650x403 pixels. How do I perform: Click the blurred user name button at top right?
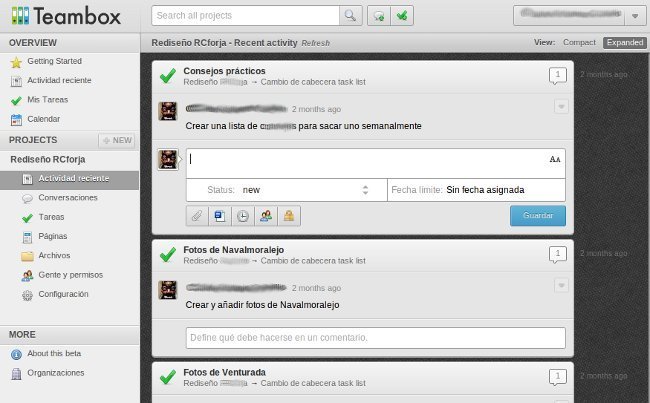click(x=569, y=16)
